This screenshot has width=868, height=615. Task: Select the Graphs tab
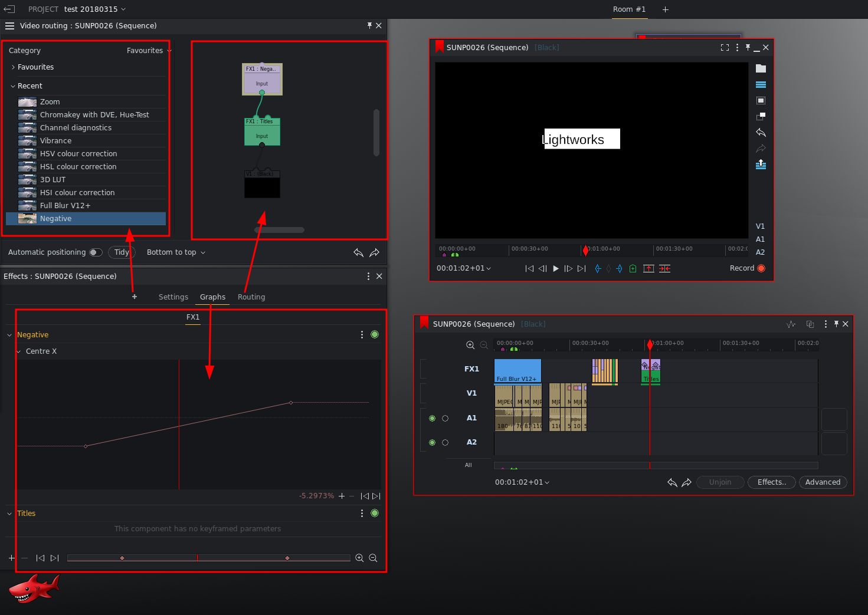[212, 297]
